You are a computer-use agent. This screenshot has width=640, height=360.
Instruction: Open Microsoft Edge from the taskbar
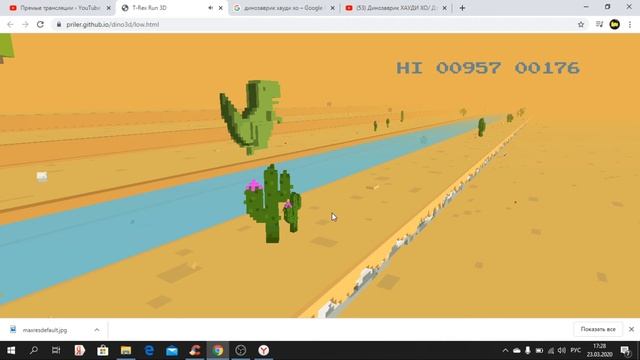pos(149,350)
